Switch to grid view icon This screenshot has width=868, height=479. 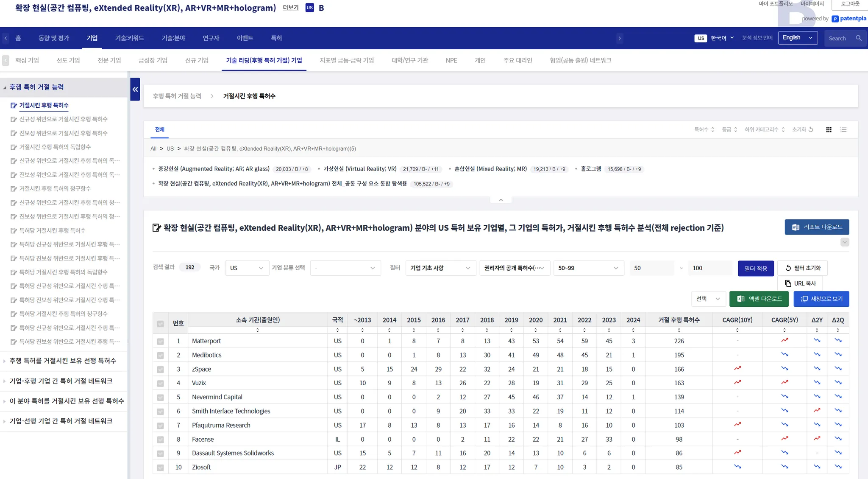coord(829,130)
